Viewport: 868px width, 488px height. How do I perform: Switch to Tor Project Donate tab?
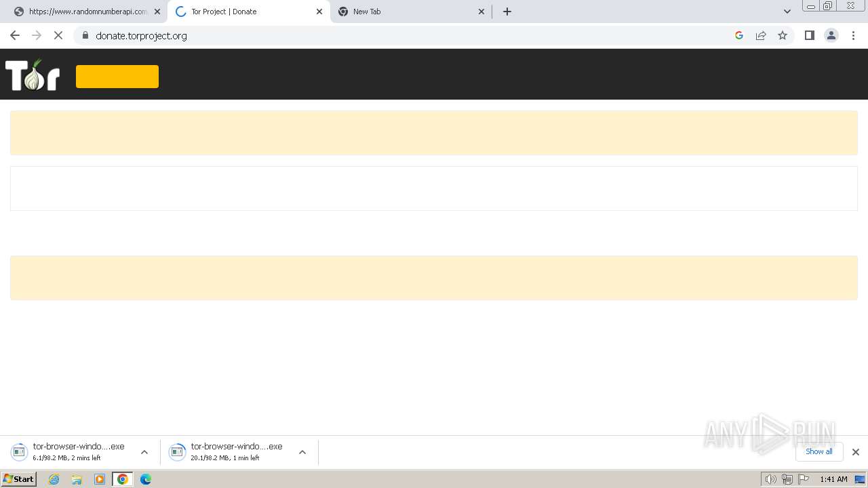248,12
